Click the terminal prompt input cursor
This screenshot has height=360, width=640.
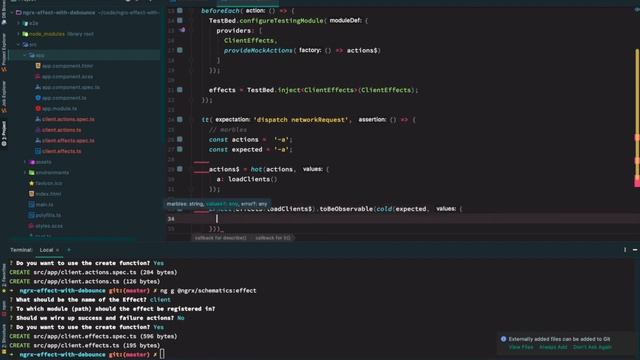pos(162,354)
